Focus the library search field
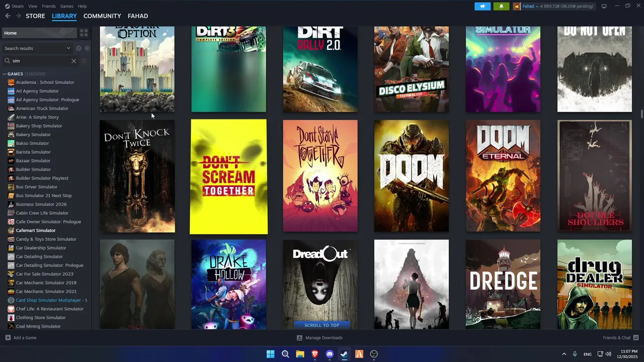 tap(40, 61)
